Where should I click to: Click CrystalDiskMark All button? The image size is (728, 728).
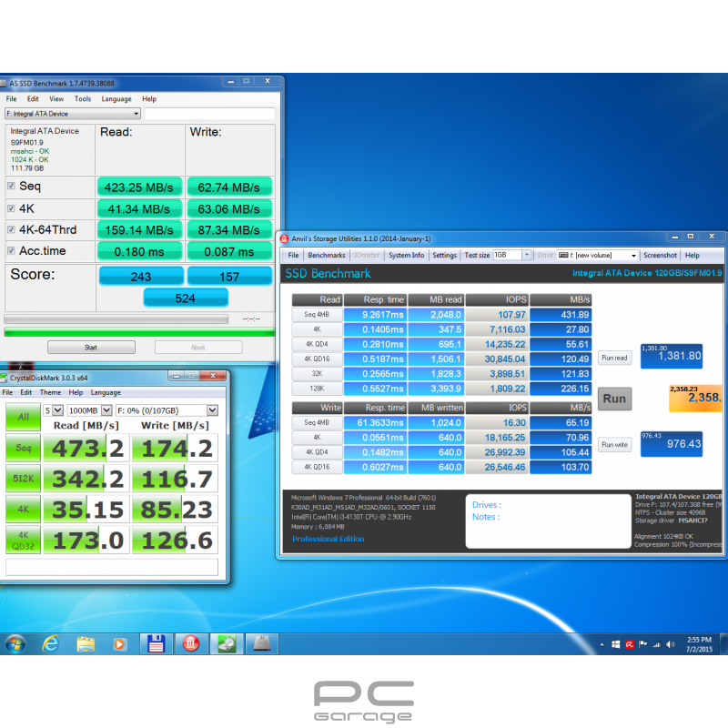24,417
